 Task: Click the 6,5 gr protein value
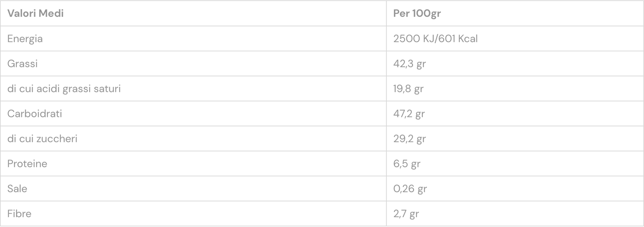click(407, 164)
